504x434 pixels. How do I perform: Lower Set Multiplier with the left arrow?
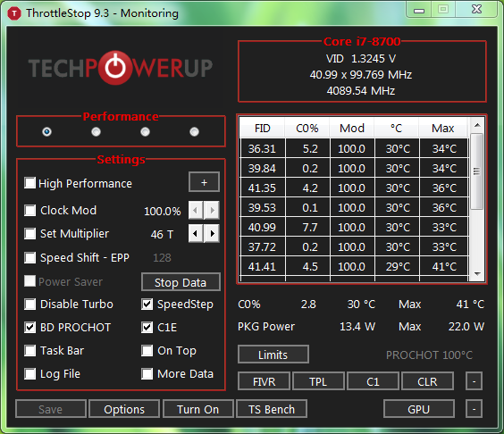(196, 234)
